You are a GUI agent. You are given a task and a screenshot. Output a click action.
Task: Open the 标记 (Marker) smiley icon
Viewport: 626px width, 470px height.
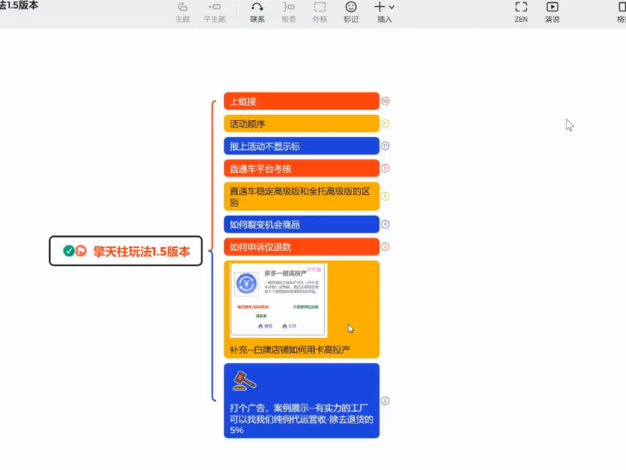click(x=351, y=11)
